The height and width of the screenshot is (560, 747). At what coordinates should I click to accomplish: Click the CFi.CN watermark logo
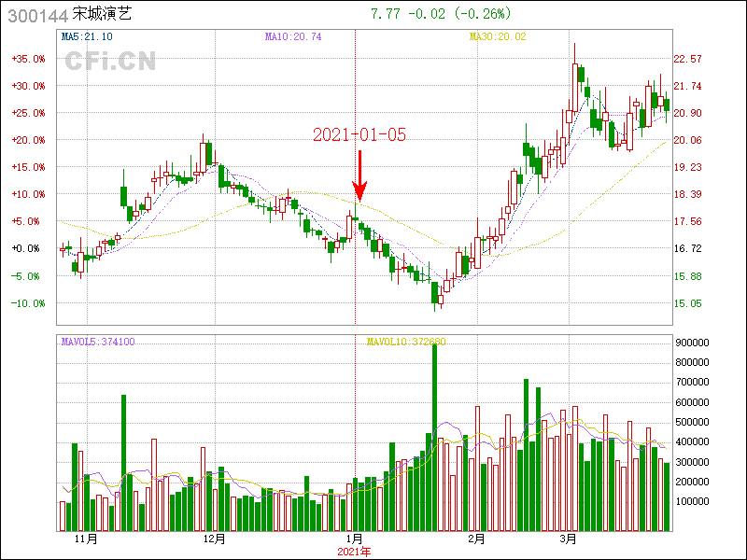110,62
